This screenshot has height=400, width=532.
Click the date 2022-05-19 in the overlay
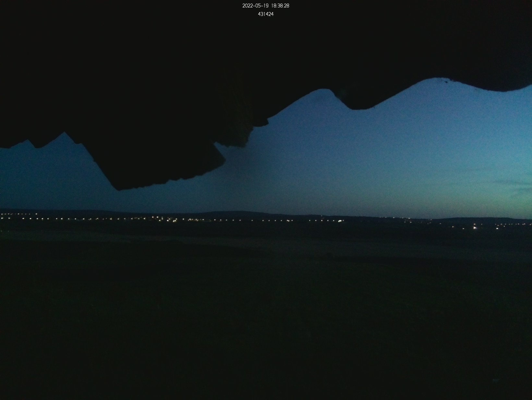pyautogui.click(x=255, y=6)
